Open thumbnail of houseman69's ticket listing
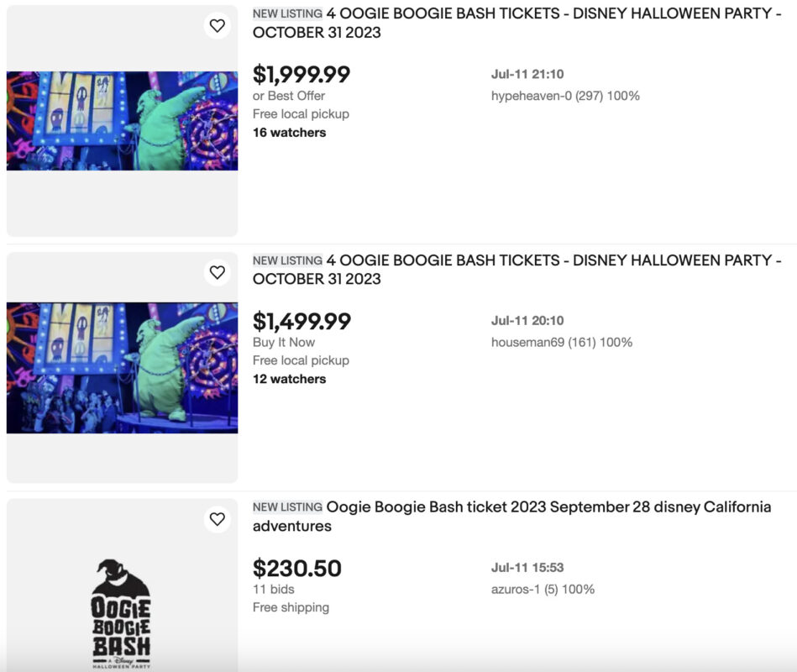The width and height of the screenshot is (797, 672). pyautogui.click(x=122, y=368)
